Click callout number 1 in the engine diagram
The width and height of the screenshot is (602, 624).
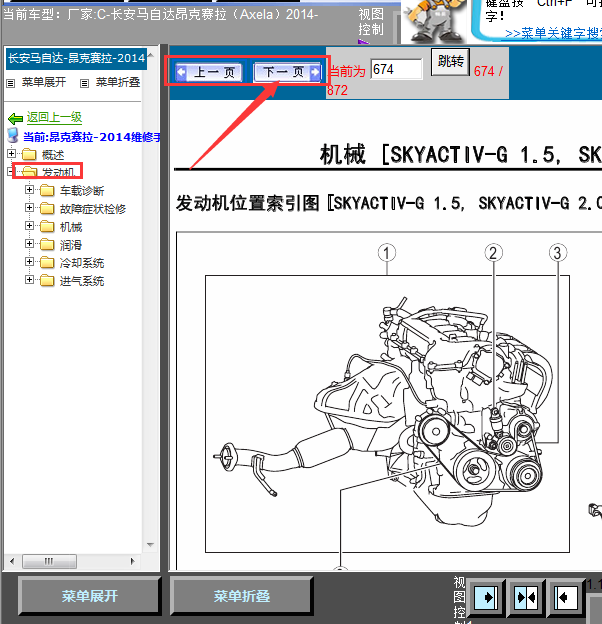pos(387,253)
